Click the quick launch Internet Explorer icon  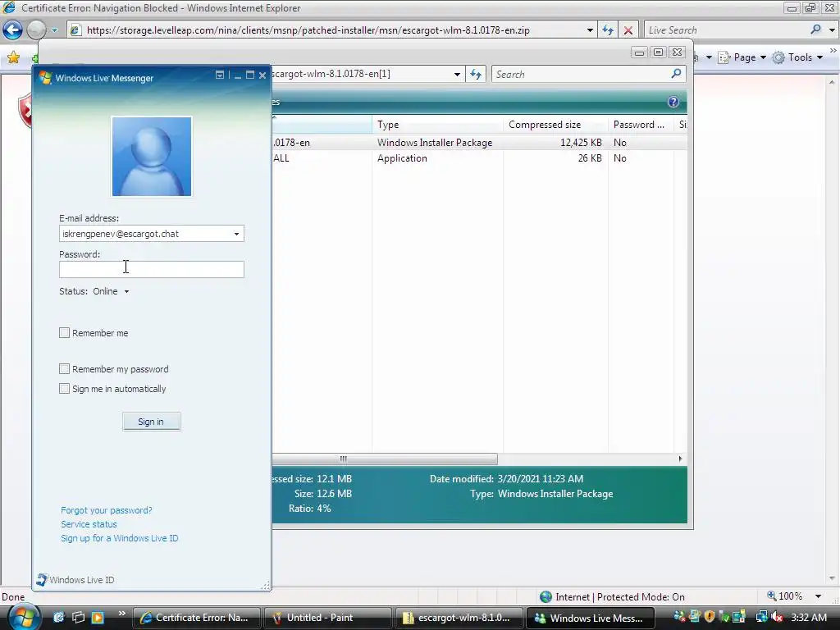click(59, 618)
